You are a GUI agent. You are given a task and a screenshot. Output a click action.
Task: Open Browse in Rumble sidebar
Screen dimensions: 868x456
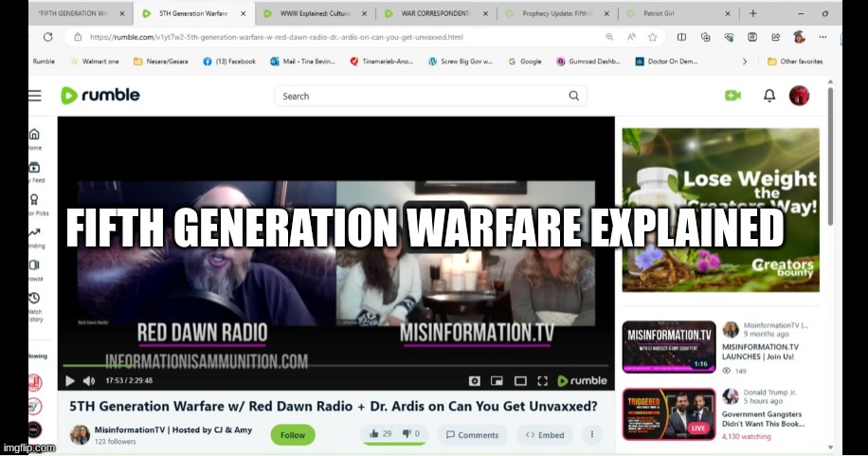pyautogui.click(x=35, y=270)
